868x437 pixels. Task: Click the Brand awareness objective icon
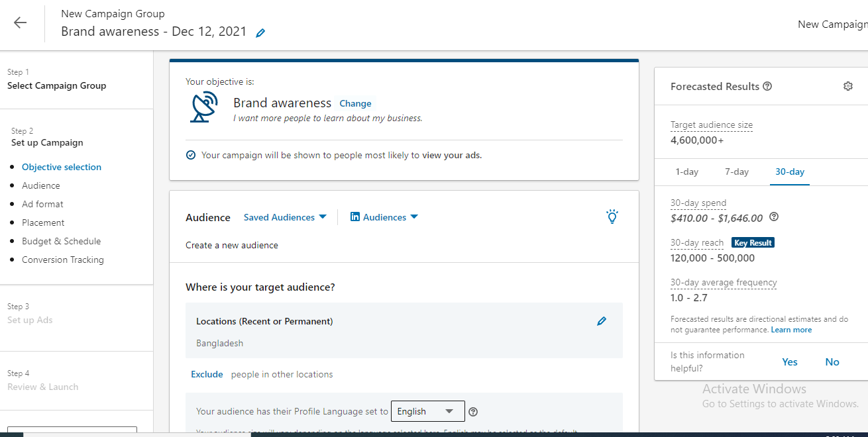tap(203, 106)
